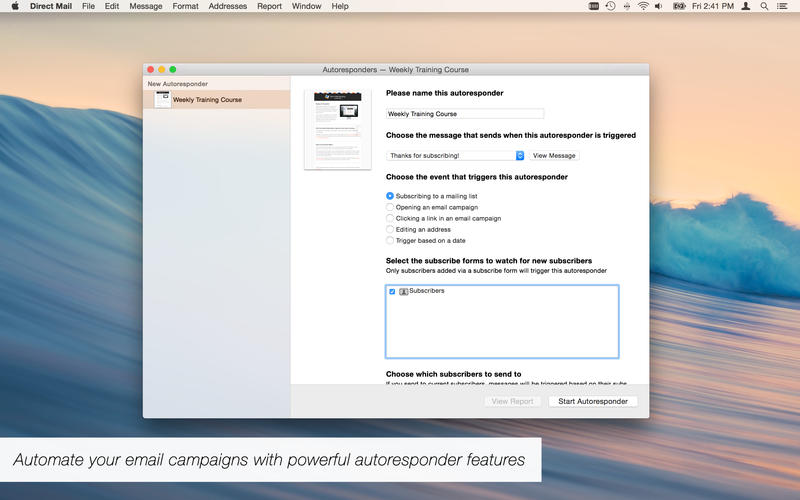Click the View Report button

click(512, 402)
